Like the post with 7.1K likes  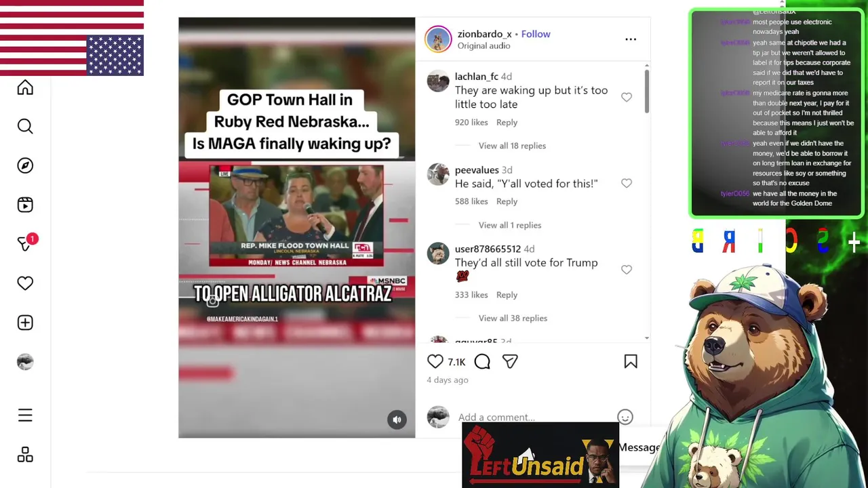tap(435, 362)
